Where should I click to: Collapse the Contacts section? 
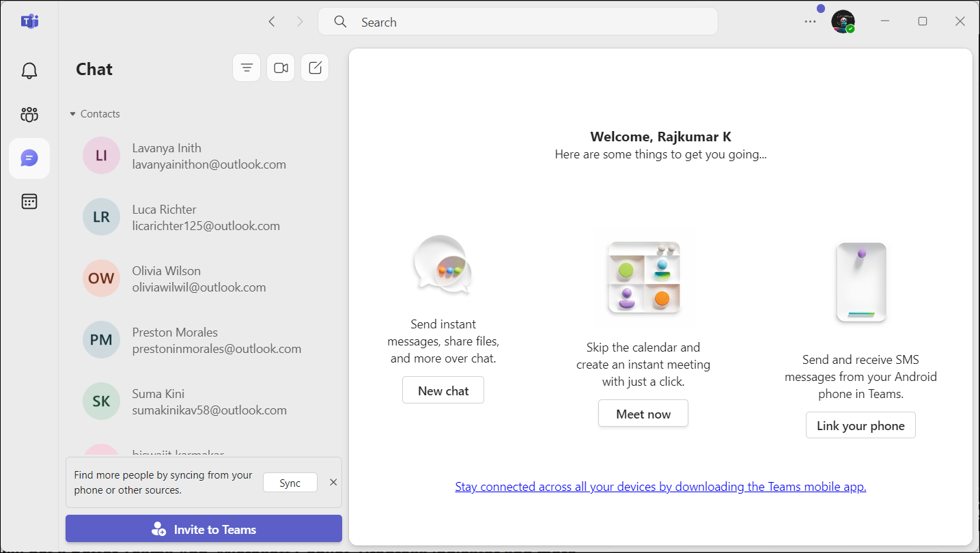click(x=73, y=114)
